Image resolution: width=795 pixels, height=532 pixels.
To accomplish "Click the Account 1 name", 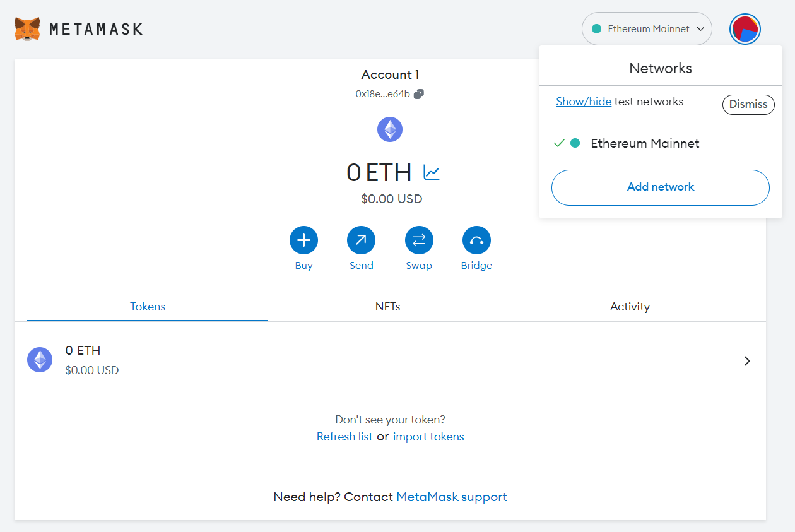I will pyautogui.click(x=390, y=74).
